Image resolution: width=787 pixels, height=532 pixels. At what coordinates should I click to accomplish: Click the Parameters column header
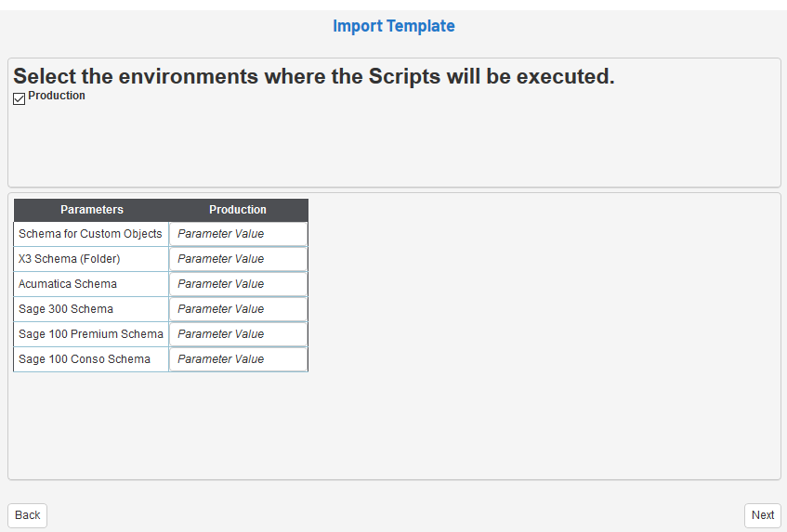click(x=92, y=210)
